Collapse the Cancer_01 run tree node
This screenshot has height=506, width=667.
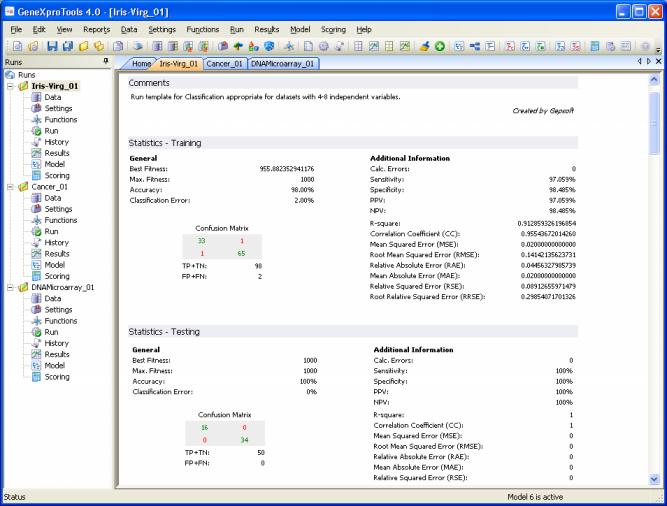(10, 187)
